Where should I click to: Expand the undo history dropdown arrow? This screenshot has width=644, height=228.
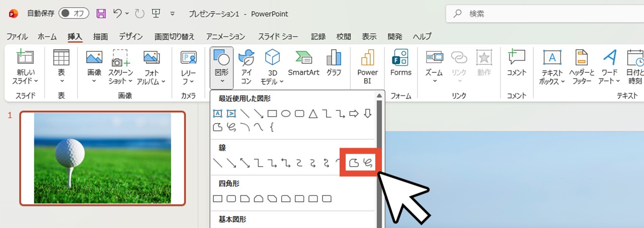click(x=126, y=14)
